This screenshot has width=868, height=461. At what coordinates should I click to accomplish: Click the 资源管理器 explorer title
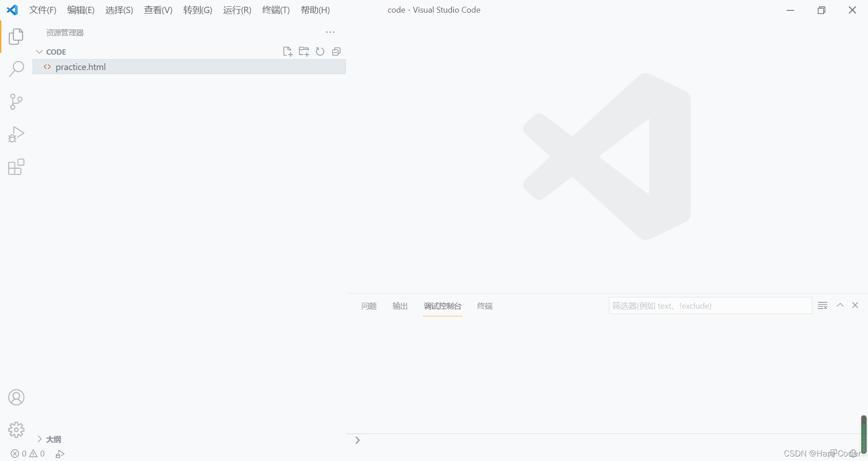click(65, 33)
